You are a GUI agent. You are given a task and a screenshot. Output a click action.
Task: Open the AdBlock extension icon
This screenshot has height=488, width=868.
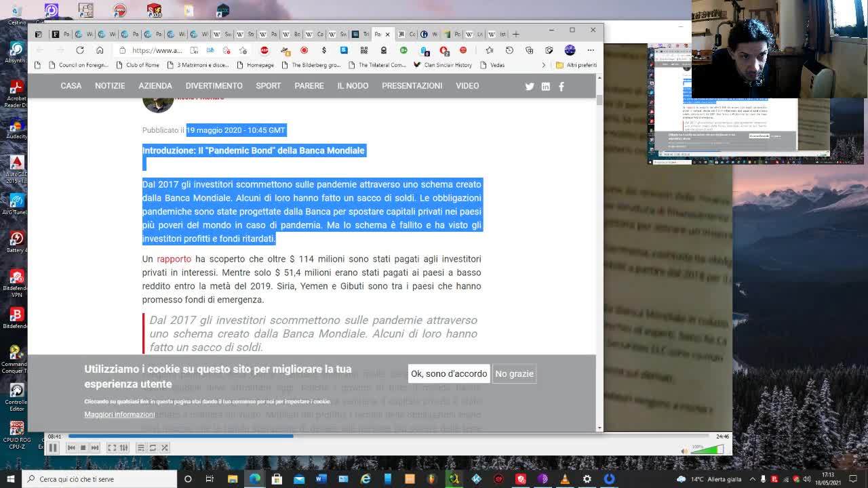coord(264,50)
